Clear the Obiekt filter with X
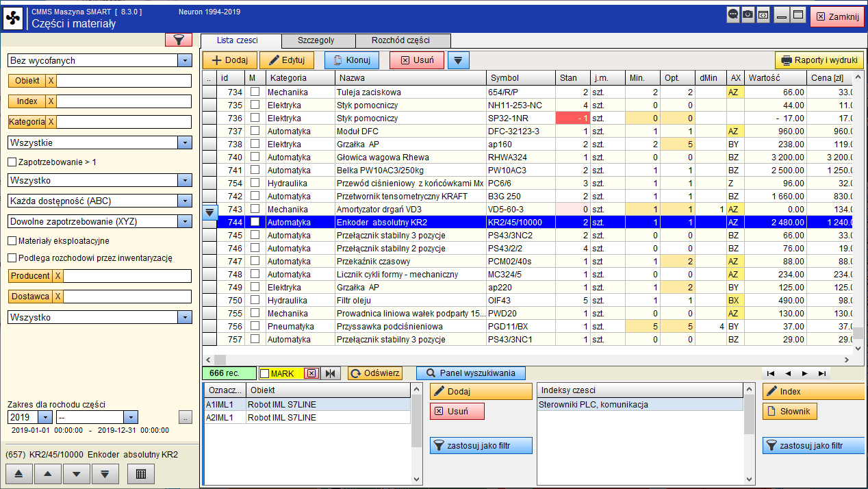The height and width of the screenshot is (489, 868). coord(51,81)
